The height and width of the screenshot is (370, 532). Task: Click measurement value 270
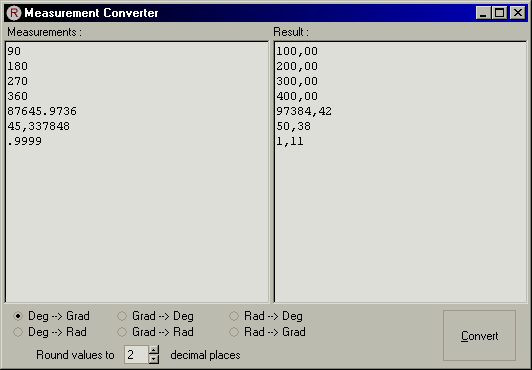tap(17, 81)
